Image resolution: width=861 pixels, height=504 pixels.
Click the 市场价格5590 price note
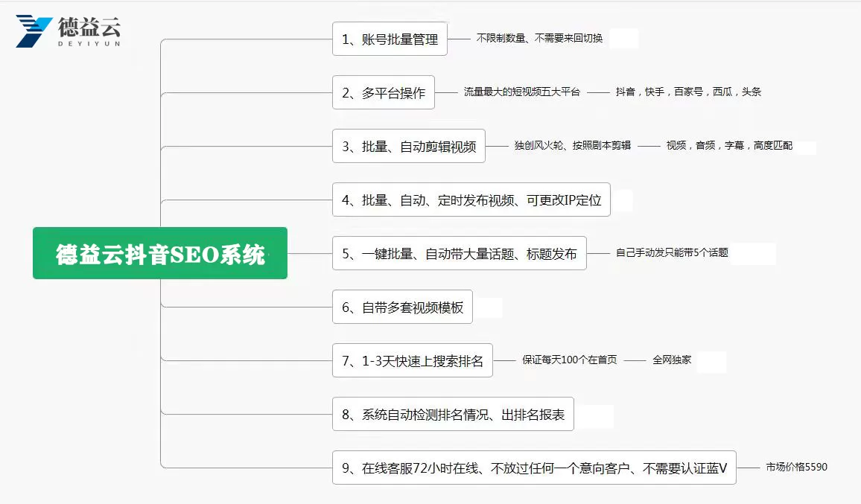[796, 468]
